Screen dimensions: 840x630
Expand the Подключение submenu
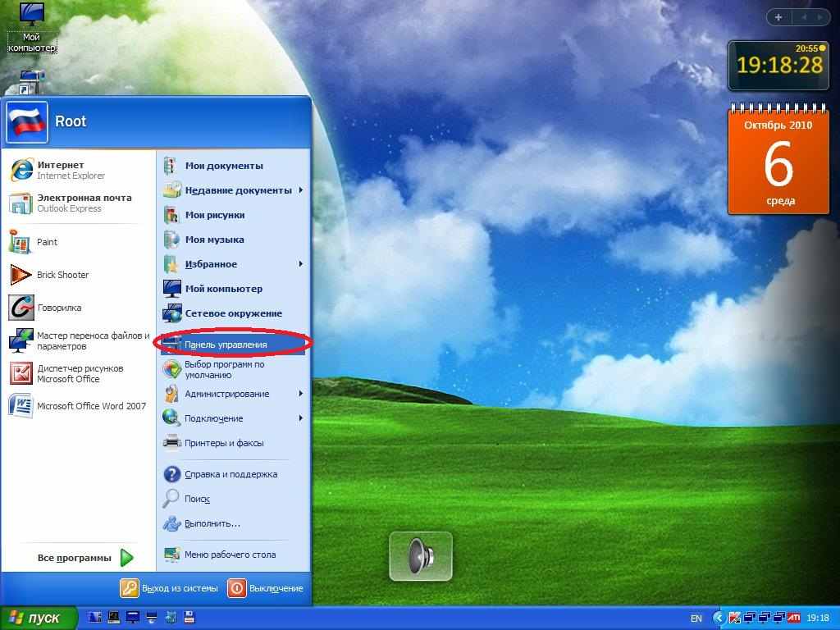[234, 418]
